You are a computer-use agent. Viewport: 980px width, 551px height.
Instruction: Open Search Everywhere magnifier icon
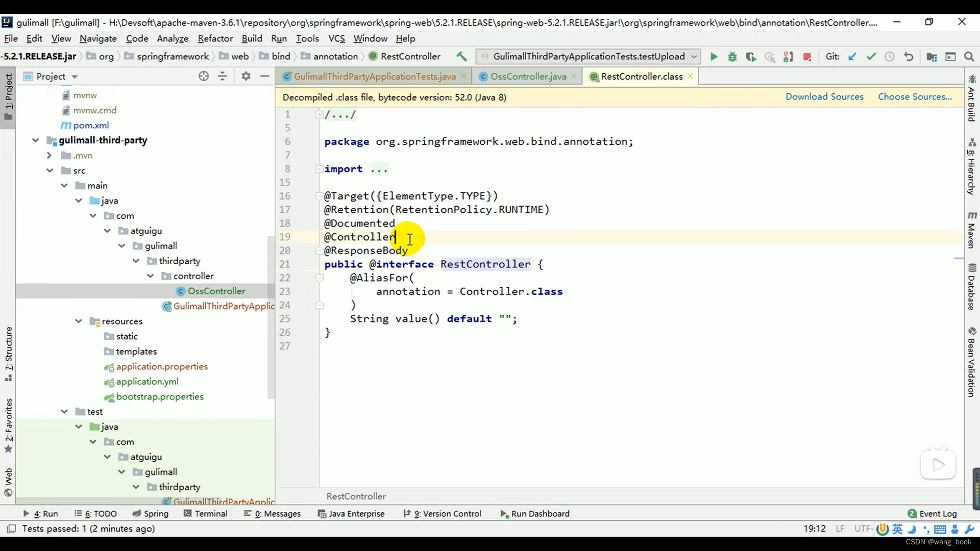coord(969,57)
